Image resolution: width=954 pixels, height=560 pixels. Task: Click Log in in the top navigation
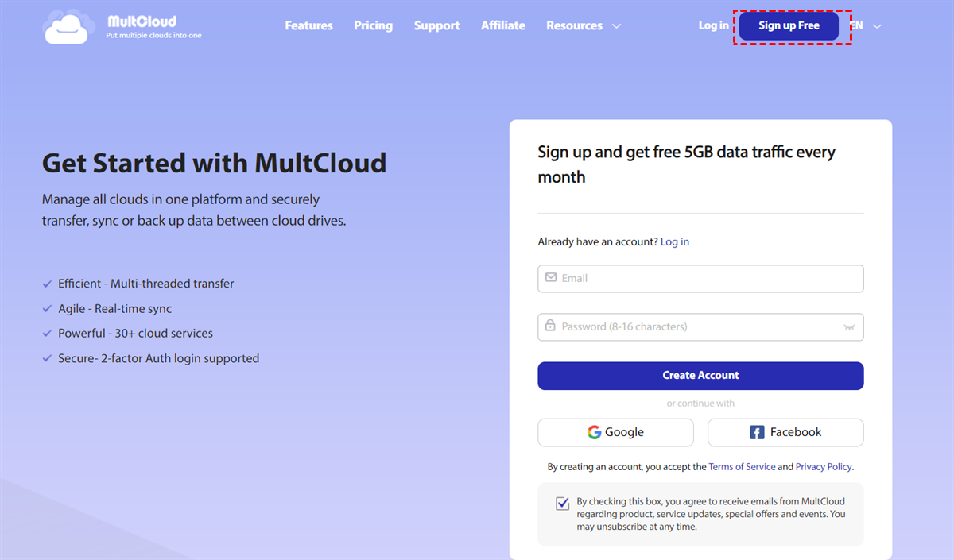pyautogui.click(x=713, y=25)
